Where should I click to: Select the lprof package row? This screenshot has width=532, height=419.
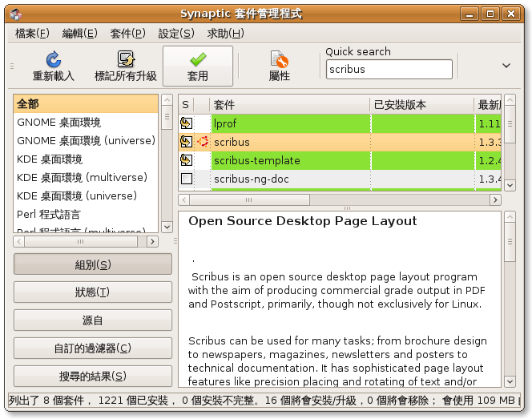(x=340, y=123)
